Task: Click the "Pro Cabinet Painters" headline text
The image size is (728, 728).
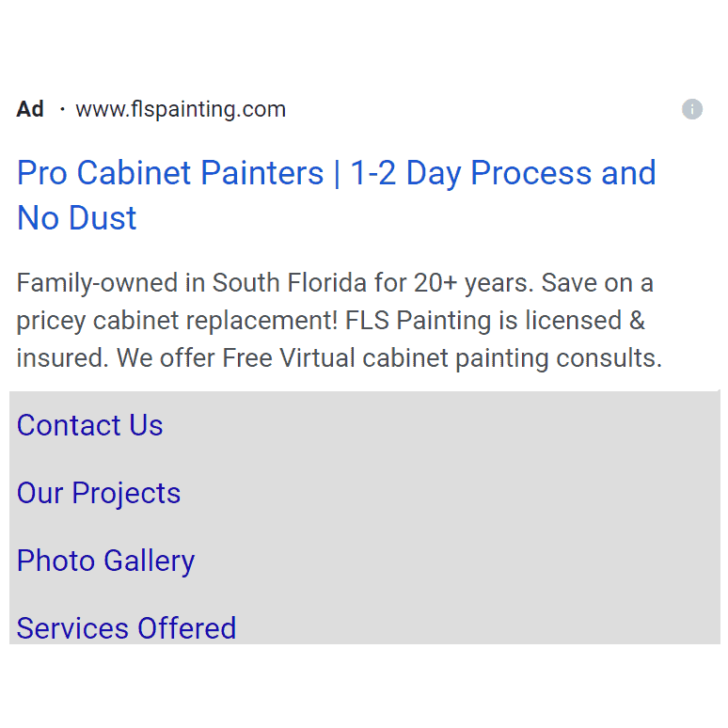Action: click(170, 173)
